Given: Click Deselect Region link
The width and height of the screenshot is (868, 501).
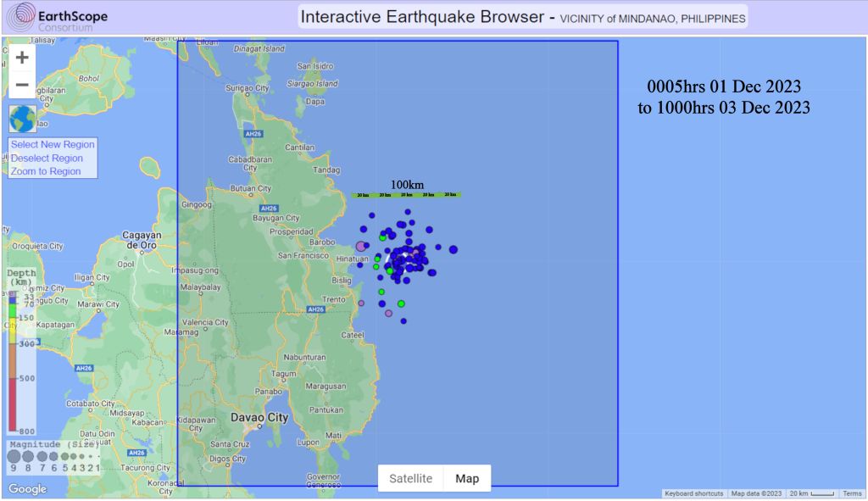Looking at the screenshot, I should 47,159.
